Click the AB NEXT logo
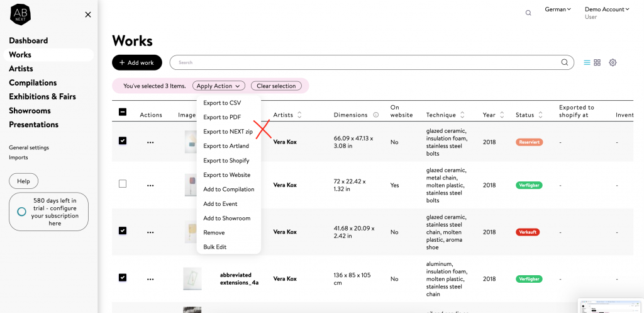The height and width of the screenshot is (313, 644). click(20, 14)
